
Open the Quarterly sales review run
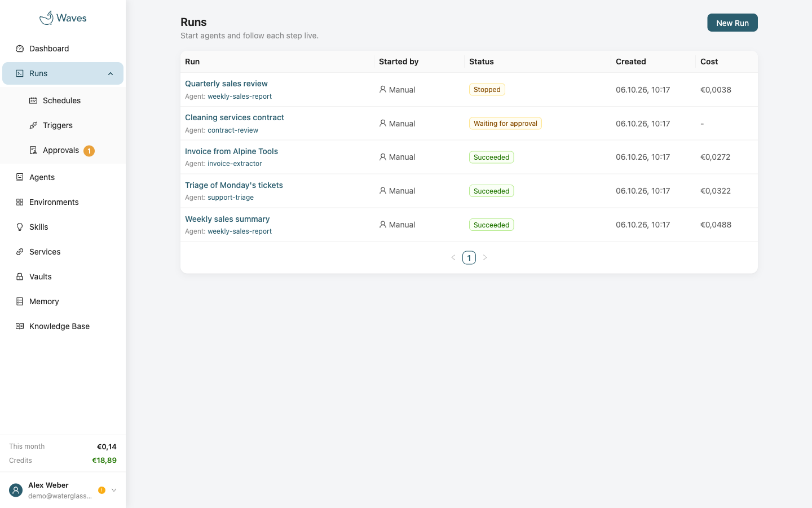[226, 84]
